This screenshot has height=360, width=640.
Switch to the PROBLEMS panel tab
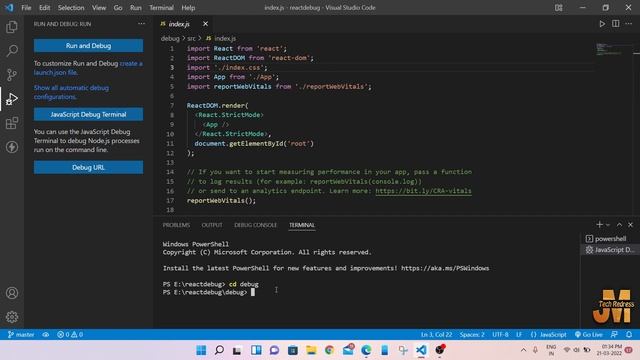click(176, 225)
